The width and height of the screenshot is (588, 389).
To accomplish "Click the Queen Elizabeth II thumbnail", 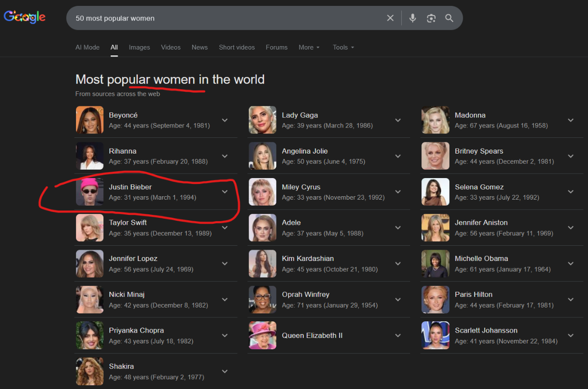I will pyautogui.click(x=263, y=336).
